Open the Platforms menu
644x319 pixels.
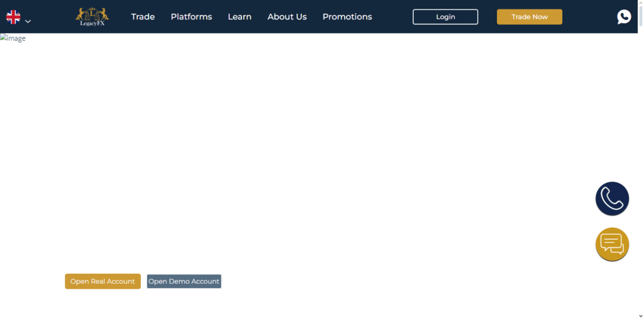(x=191, y=17)
